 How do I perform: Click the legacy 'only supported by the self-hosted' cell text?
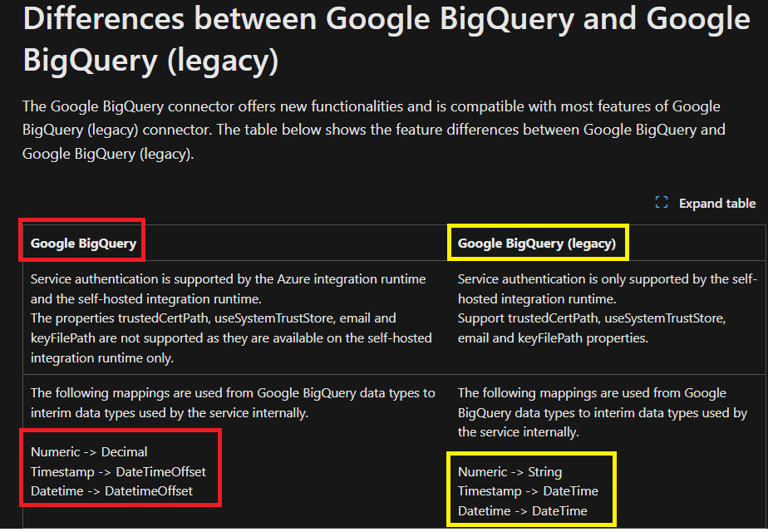[x=608, y=289]
